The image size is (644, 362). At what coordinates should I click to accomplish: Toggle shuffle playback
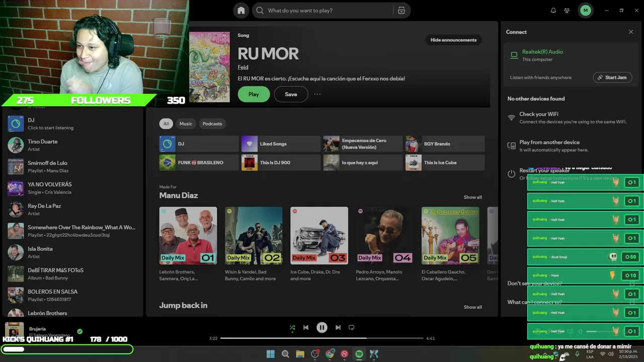click(292, 327)
